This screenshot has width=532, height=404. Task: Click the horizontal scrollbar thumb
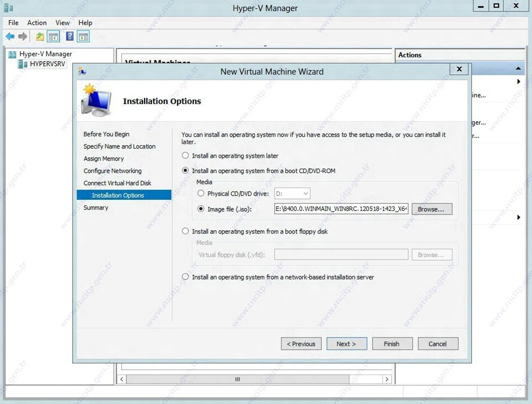point(237,379)
